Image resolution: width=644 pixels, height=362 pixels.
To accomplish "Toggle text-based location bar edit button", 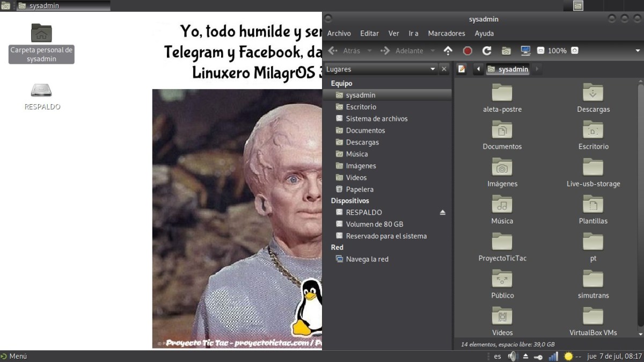I will [462, 69].
